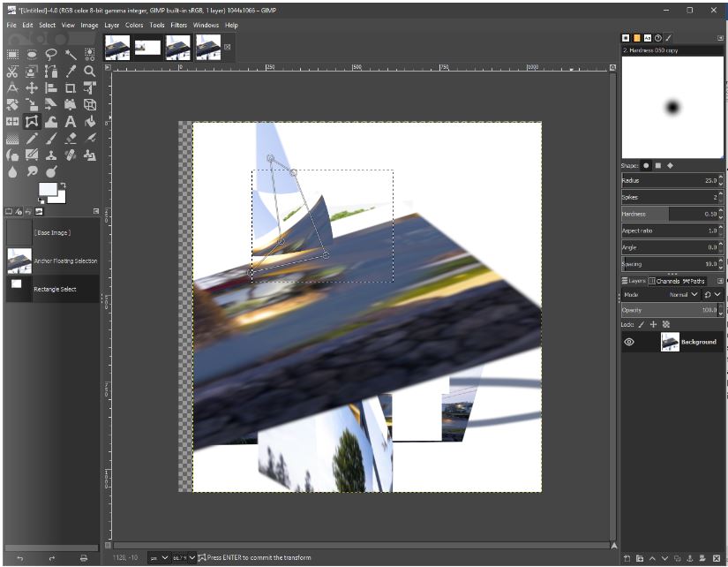
Task: Open the unit px dropdown in status bar
Action: tap(159, 557)
